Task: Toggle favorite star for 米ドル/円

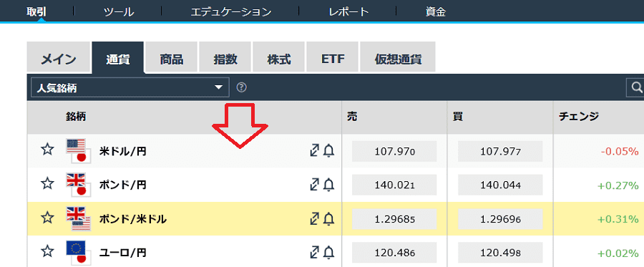Action: 47,150
